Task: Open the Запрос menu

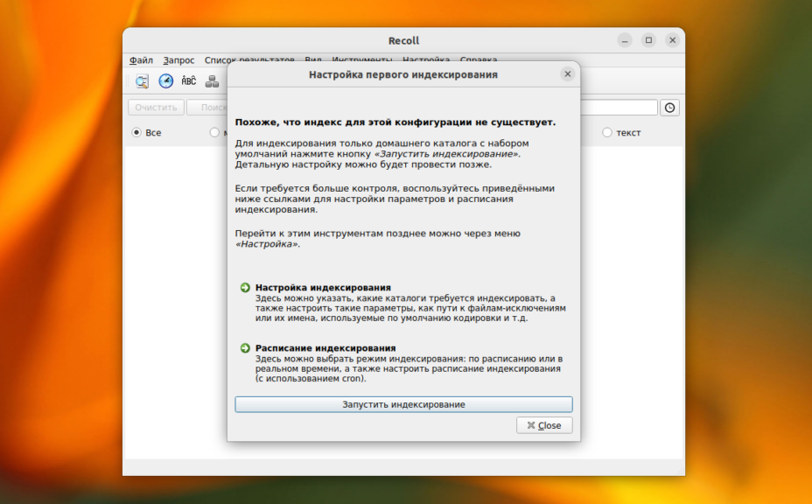Action: [x=178, y=60]
